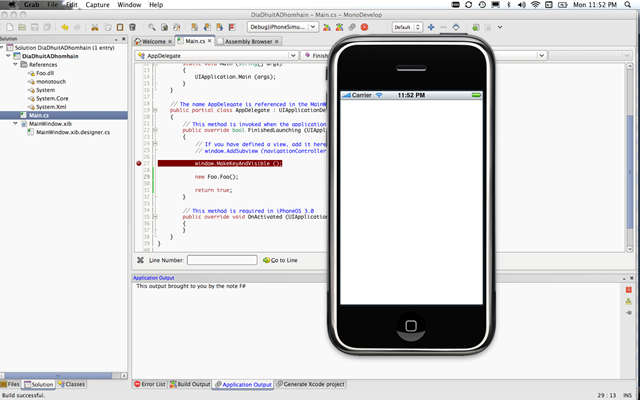
Task: Open the Edit menu
Action: pos(72,5)
